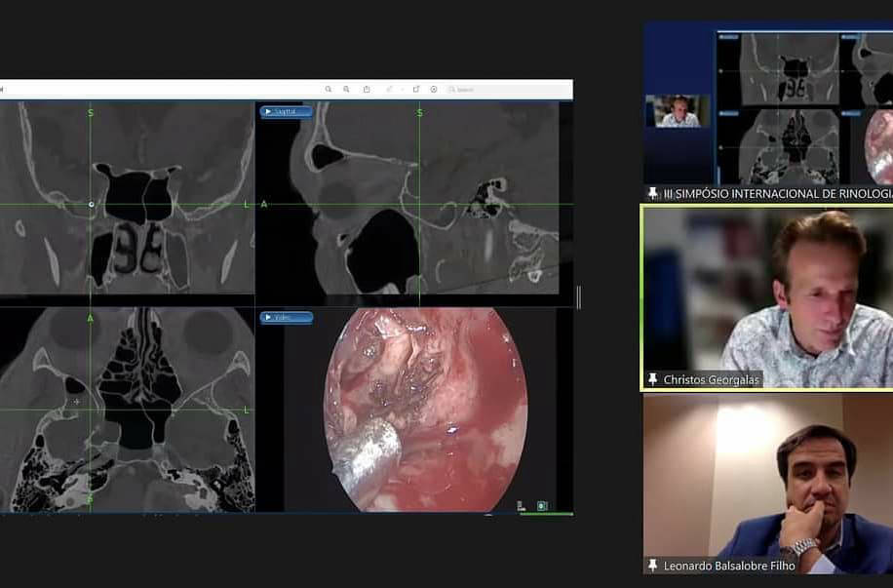Click pin icon beside Leonardo Balsalobre Filho
The width and height of the screenshot is (893, 588).
tap(652, 566)
